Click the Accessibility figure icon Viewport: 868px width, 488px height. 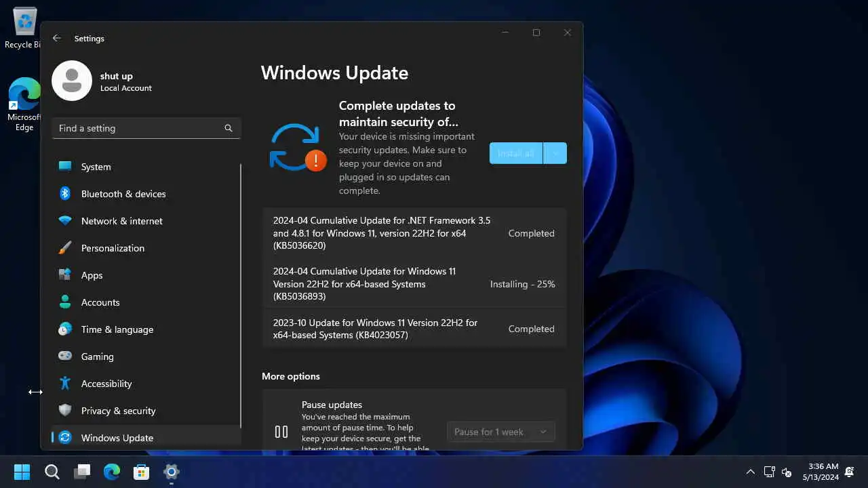tap(65, 383)
